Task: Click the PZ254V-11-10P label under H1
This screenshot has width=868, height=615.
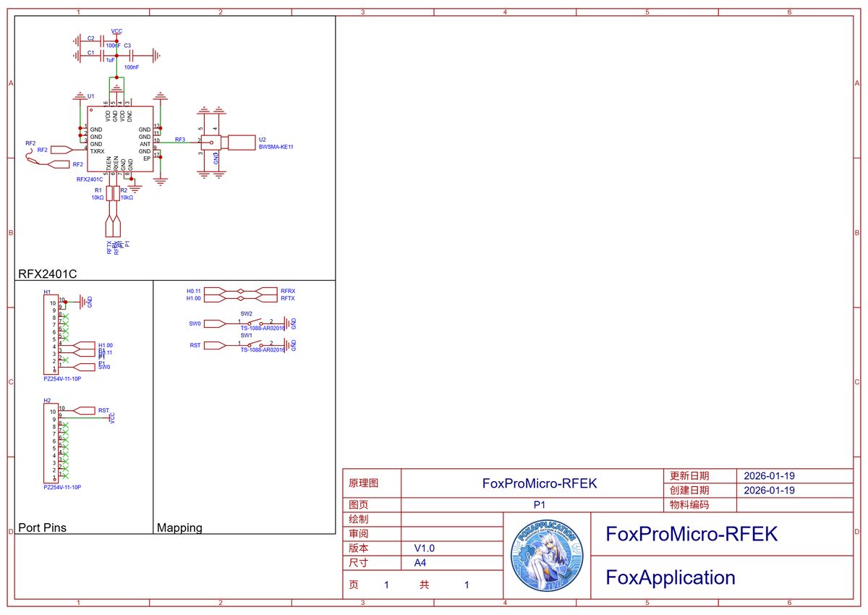Action: 62,378
